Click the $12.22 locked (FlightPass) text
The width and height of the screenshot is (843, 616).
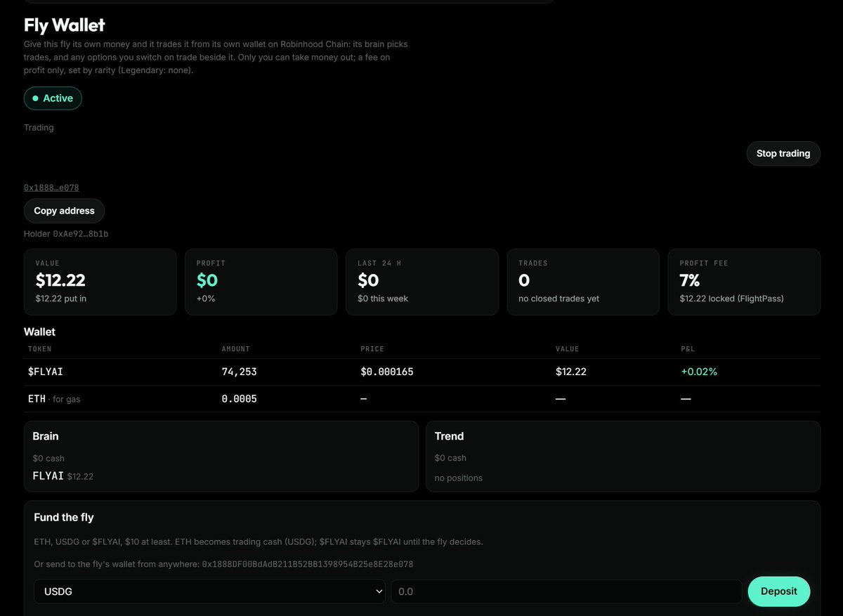[731, 299]
